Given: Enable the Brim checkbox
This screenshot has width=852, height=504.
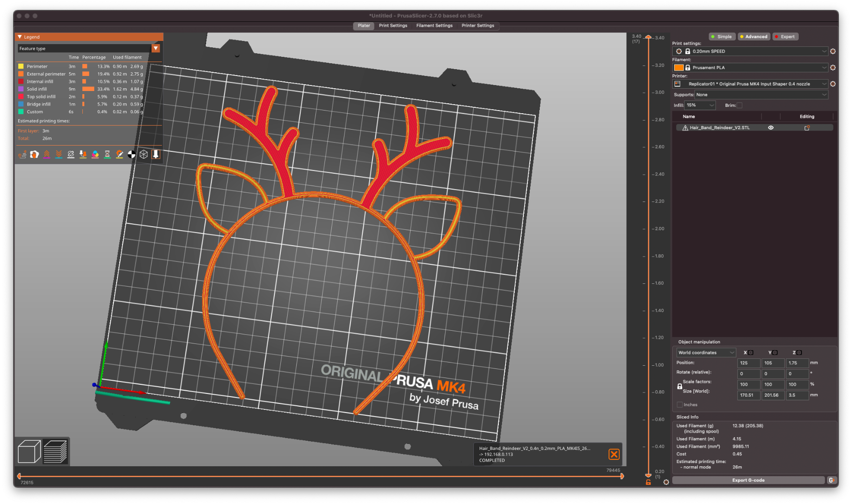Looking at the screenshot, I should pos(740,106).
